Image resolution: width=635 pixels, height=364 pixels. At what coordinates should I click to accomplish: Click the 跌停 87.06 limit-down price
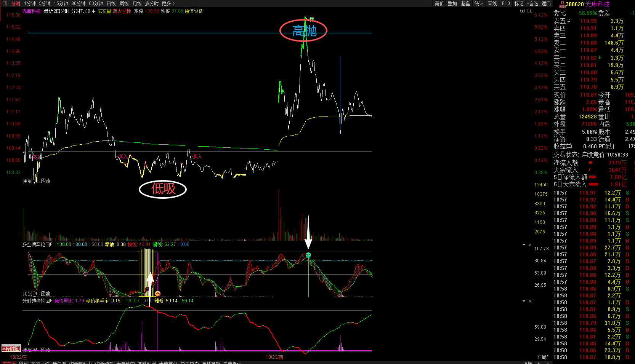point(172,11)
